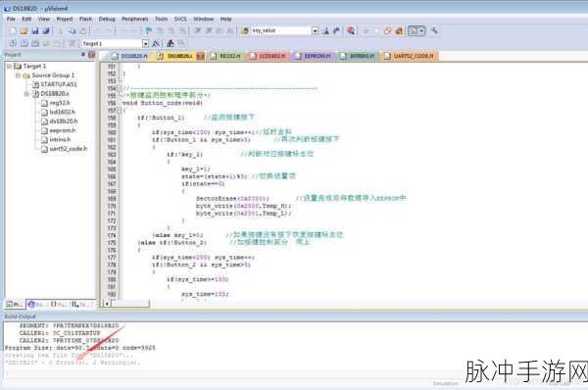Click the New file icon
588x390 pixels.
[13, 31]
